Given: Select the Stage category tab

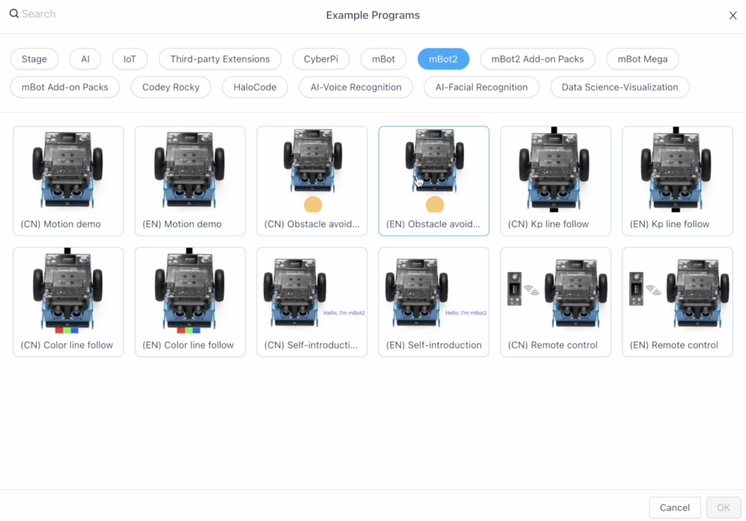Looking at the screenshot, I should 34,59.
